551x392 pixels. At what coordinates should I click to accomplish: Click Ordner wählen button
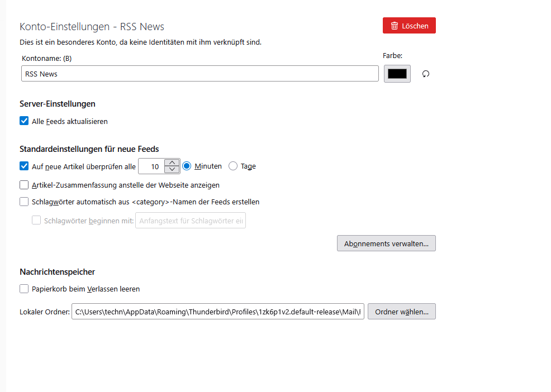tap(402, 312)
